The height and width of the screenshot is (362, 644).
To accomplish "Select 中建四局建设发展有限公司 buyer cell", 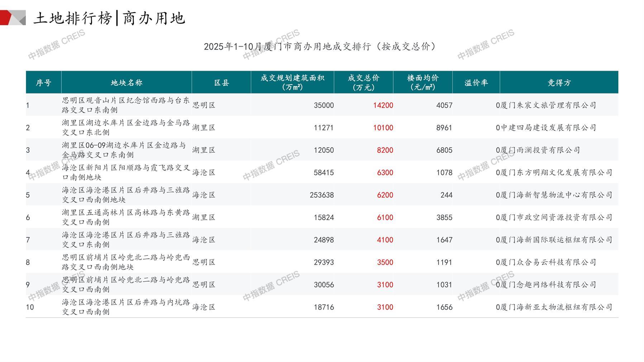I will tap(548, 128).
